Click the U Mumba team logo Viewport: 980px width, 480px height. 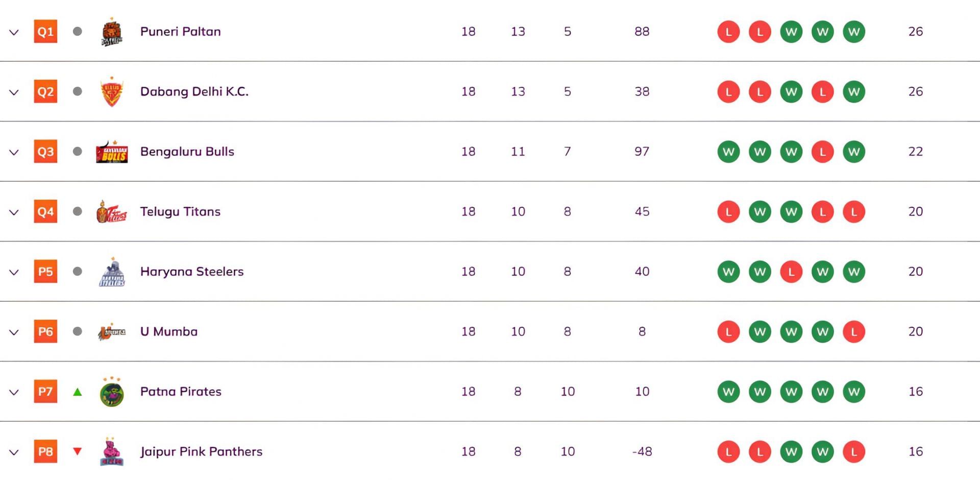(x=112, y=332)
